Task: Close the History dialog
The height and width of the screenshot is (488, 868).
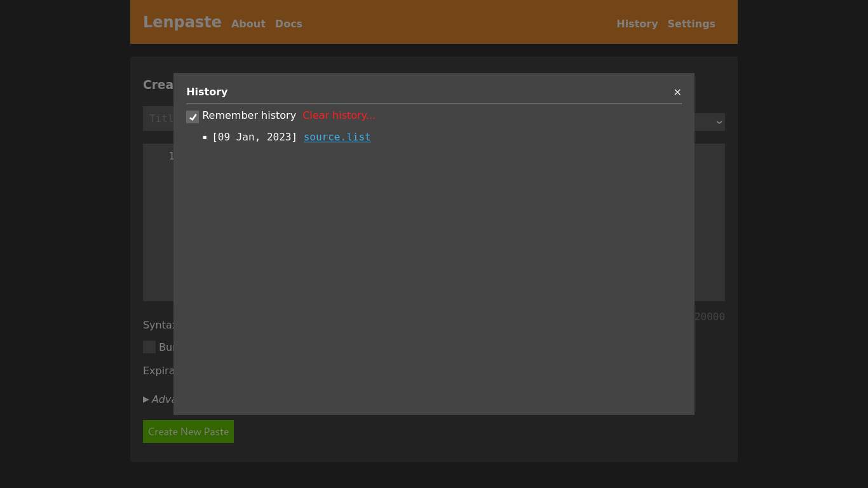Action: tap(677, 92)
